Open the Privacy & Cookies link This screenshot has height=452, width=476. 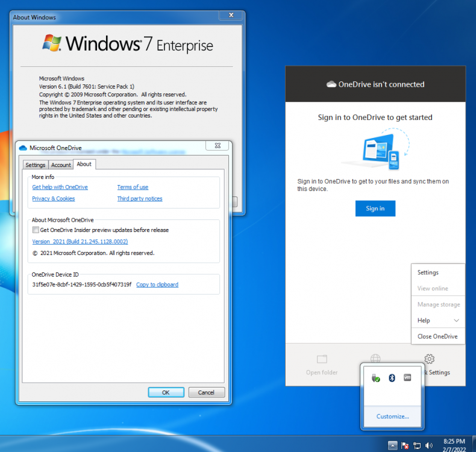click(54, 198)
